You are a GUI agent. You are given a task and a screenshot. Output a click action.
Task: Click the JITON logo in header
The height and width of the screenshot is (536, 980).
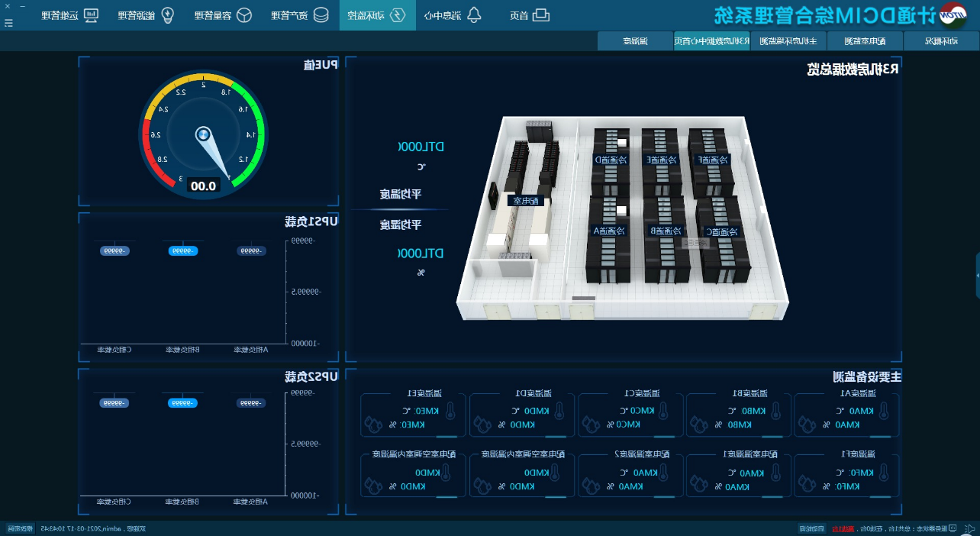[952, 15]
